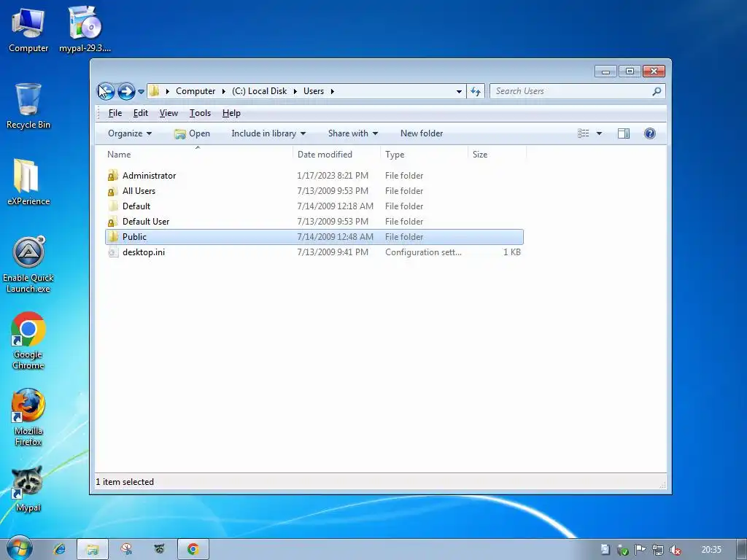Sort by the Size column header
Image resolution: width=747 pixels, height=560 pixels.
497,155
